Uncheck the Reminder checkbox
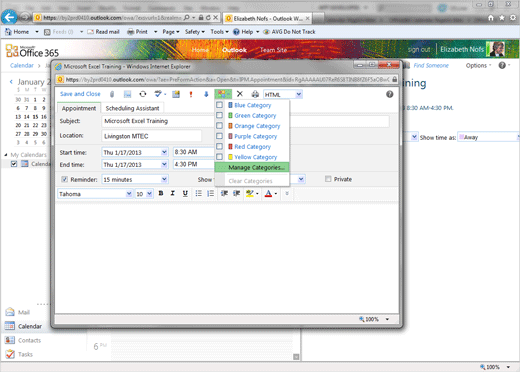The image size is (520, 372). 64,179
